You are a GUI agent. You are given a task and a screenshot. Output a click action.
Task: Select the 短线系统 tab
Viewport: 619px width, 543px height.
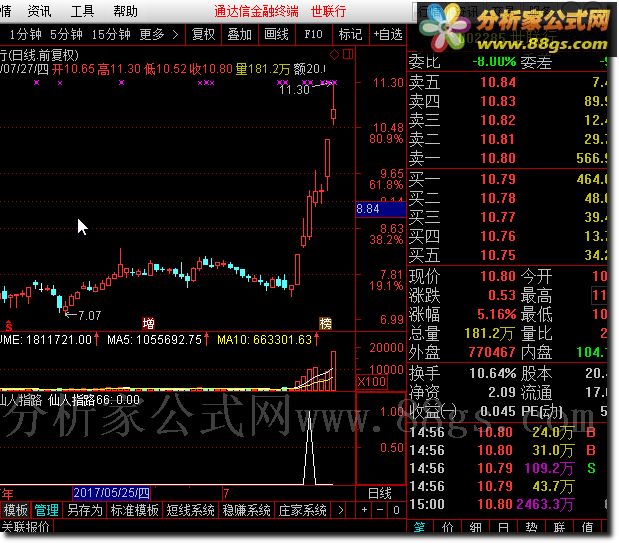(x=190, y=510)
